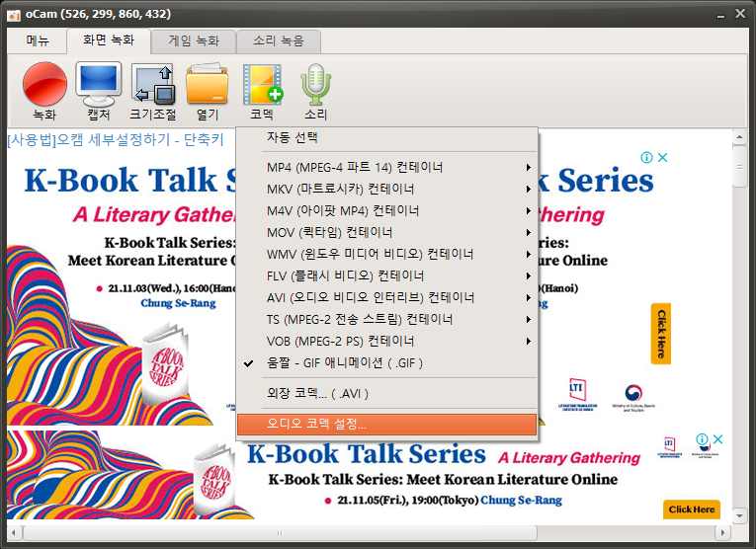Viewport: 756px width, 549px height.
Task: Select the FLV (플래시 비디오) 컨테이너 entry
Action: pyautogui.click(x=386, y=275)
